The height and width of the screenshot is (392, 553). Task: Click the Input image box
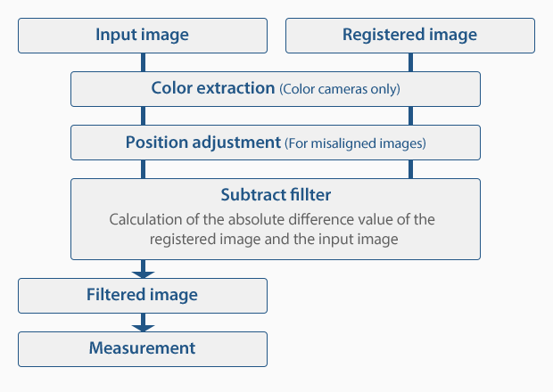tap(143, 36)
